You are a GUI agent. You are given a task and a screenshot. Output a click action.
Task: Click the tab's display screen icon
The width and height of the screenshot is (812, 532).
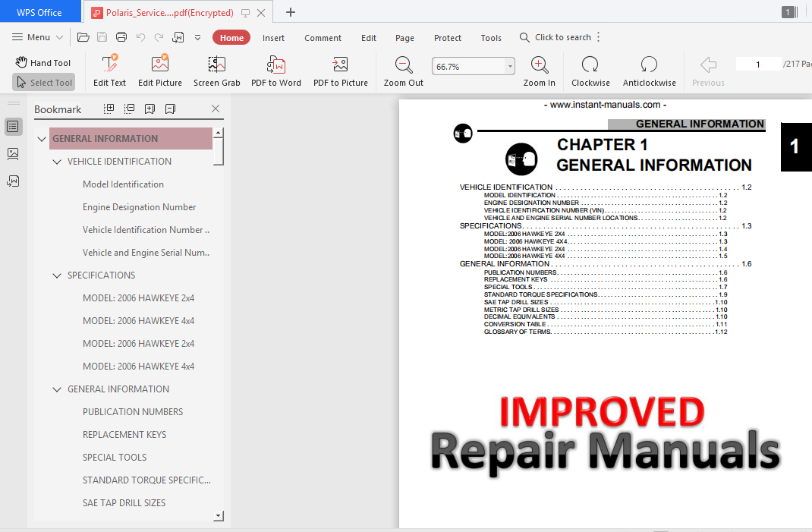[x=245, y=13]
